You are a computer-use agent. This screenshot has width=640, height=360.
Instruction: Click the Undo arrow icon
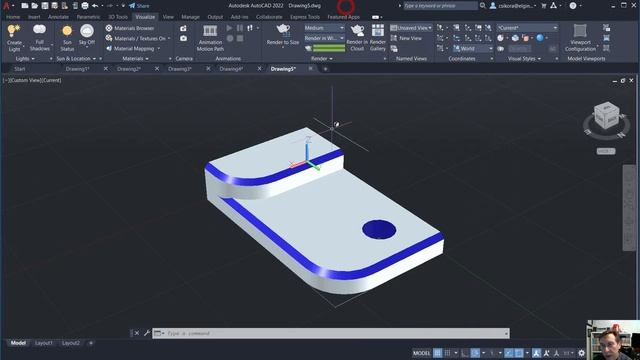pyautogui.click(x=95, y=6)
